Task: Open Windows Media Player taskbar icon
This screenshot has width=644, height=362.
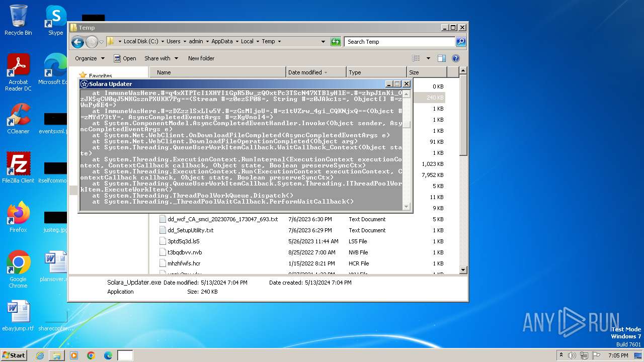Action: (74, 355)
